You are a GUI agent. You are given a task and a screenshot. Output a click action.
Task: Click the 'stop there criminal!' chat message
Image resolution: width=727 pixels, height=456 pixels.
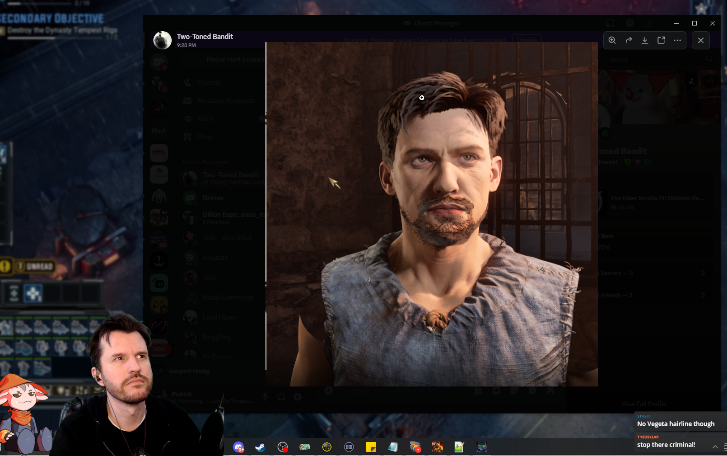click(x=666, y=444)
